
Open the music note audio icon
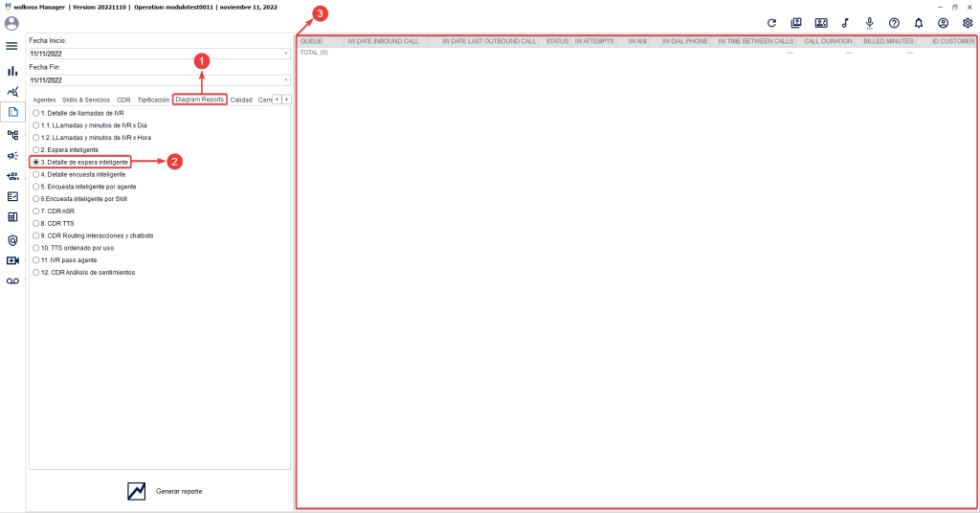click(x=845, y=23)
